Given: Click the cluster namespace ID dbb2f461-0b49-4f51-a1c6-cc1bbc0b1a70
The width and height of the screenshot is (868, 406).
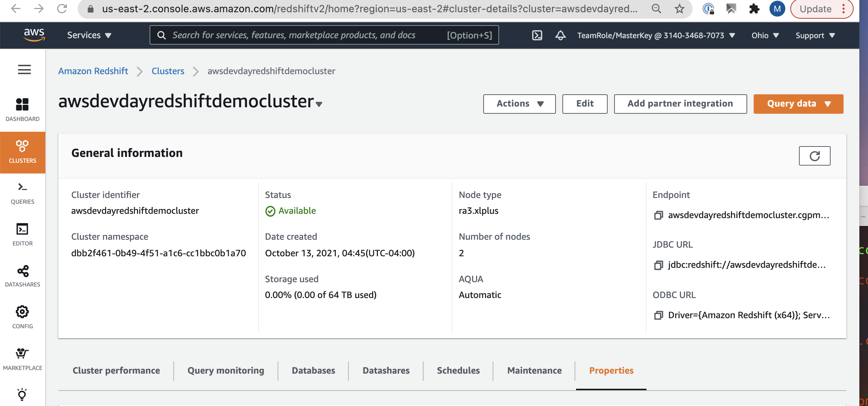Looking at the screenshot, I should click(159, 253).
